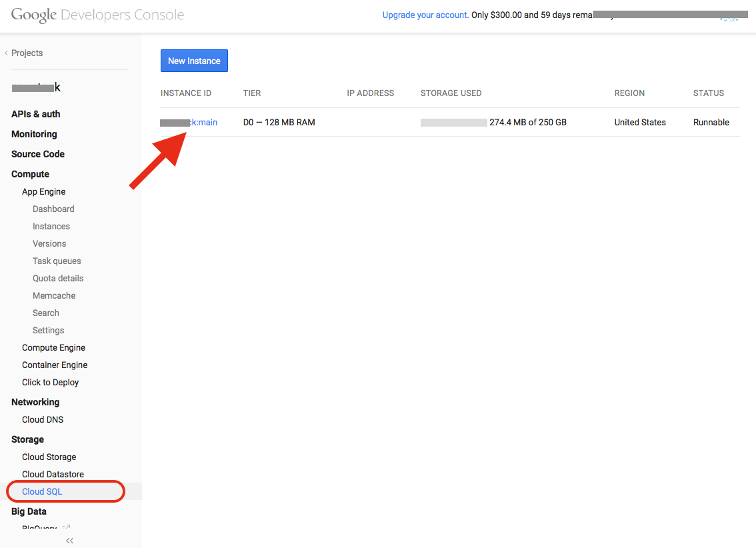Go back to Projects
The width and height of the screenshot is (756, 548).
[x=27, y=53]
